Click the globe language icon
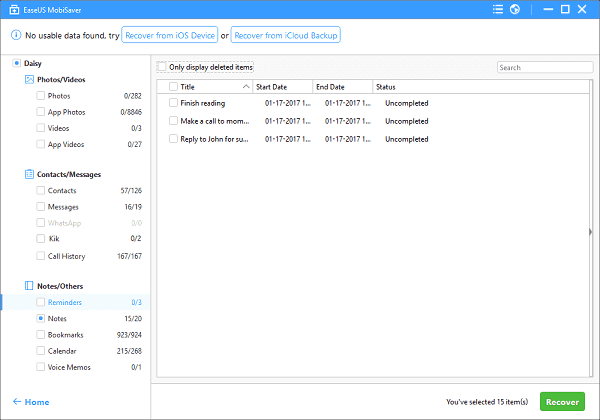 tap(514, 10)
